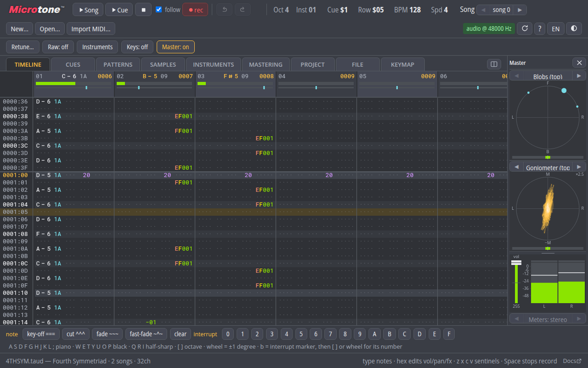The width and height of the screenshot is (588, 368).
Task: Click Import MIDI... button
Action: (91, 29)
